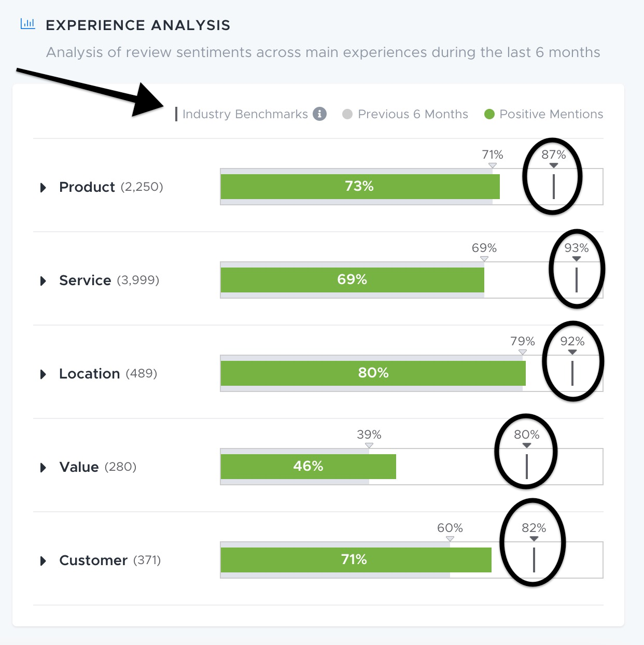Toggle the Industry Benchmarks legend
The image size is (644, 645).
(x=242, y=114)
